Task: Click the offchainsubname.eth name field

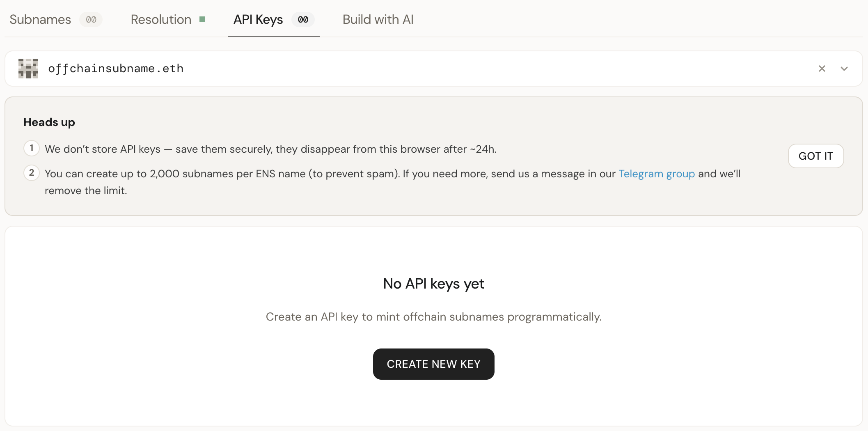Action: pos(433,69)
